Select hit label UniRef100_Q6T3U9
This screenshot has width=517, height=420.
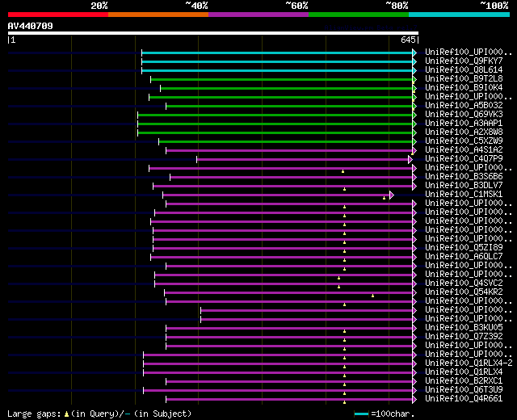click(464, 390)
